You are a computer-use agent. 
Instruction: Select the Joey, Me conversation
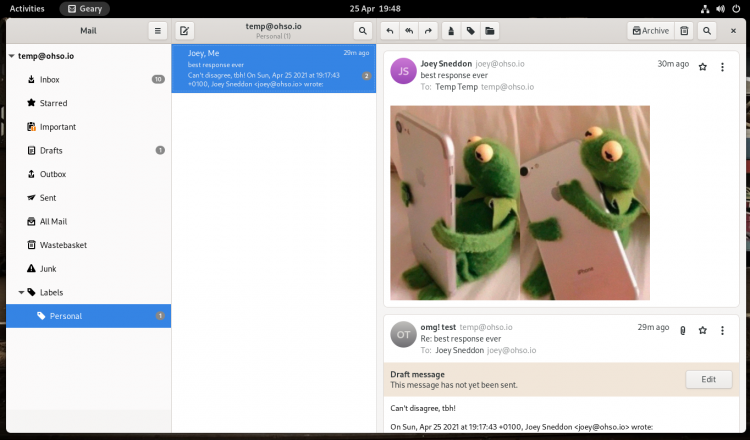pos(274,68)
